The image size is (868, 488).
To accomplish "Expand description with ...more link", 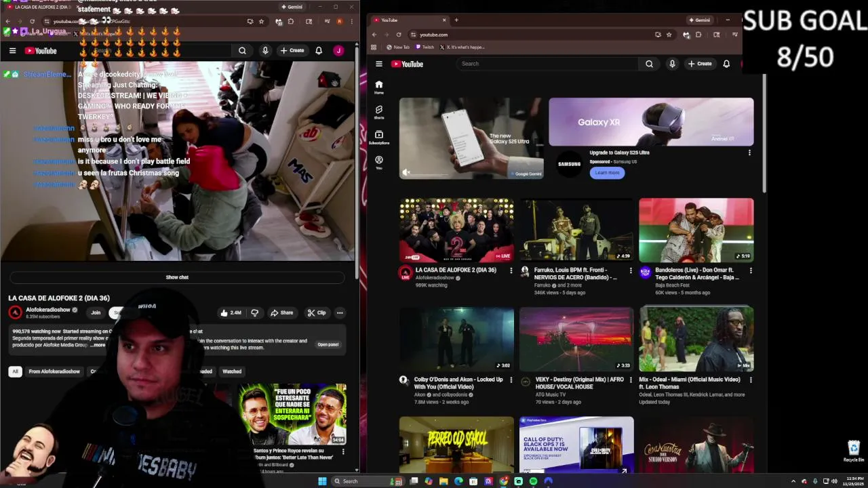I will tap(98, 345).
